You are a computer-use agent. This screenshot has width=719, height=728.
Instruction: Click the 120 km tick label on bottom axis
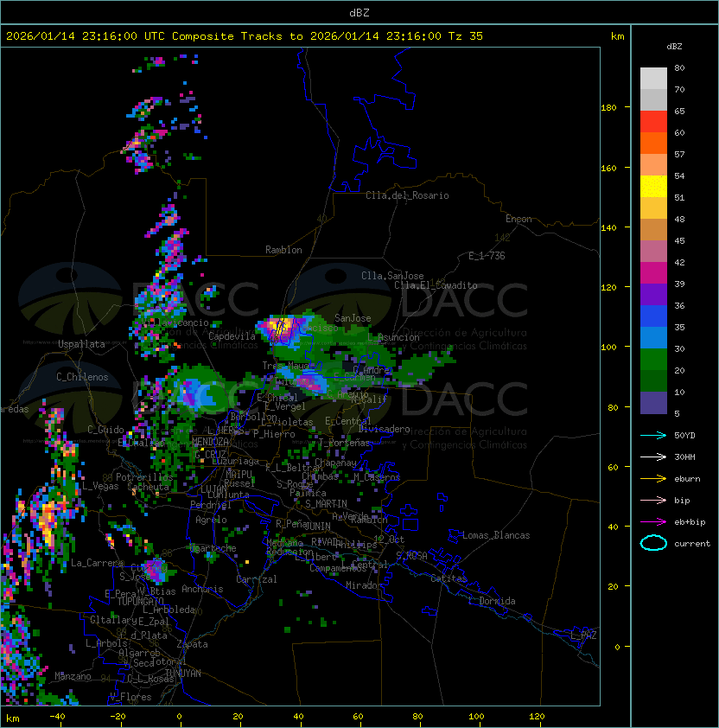[x=537, y=717]
